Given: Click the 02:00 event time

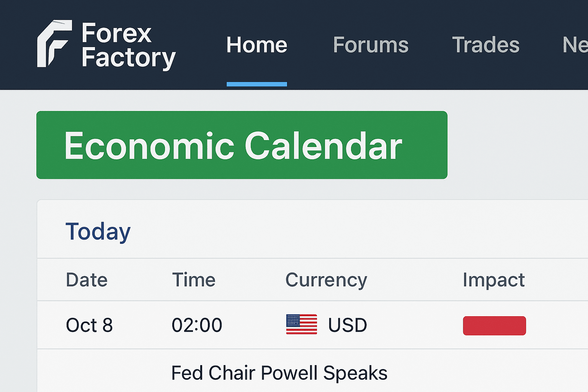Looking at the screenshot, I should (197, 325).
